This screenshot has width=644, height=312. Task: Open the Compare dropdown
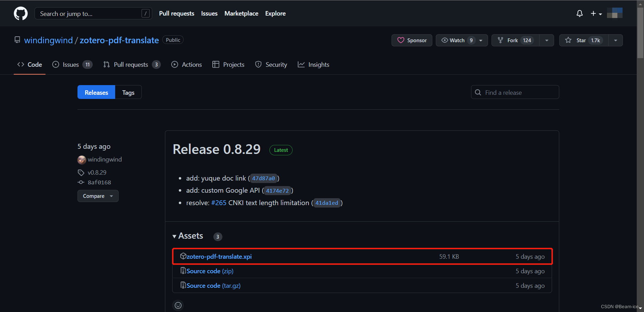[x=98, y=196]
